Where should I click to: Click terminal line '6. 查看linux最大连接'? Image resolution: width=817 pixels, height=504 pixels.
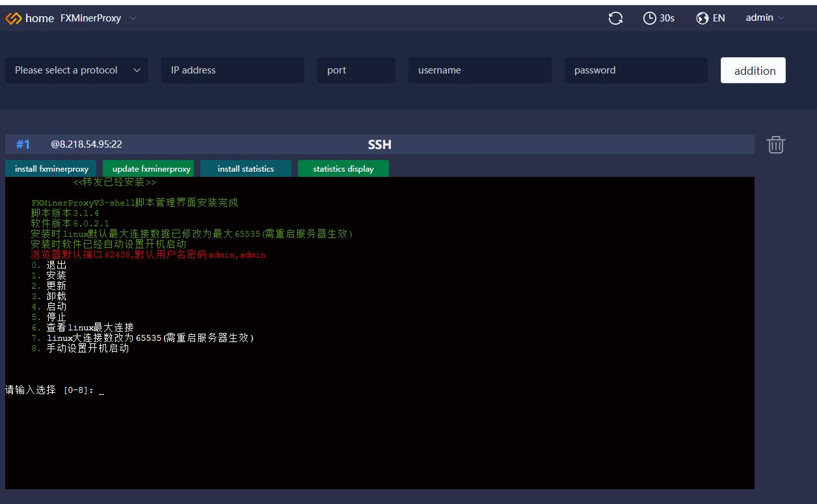[83, 328]
